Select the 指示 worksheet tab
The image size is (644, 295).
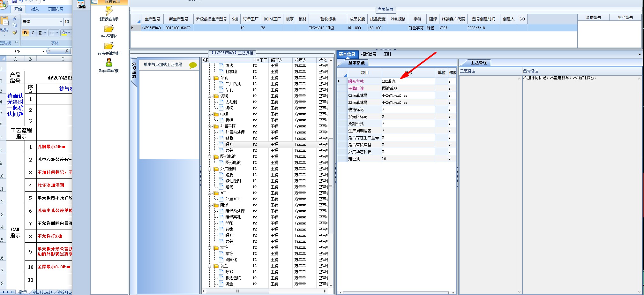(x=23, y=292)
